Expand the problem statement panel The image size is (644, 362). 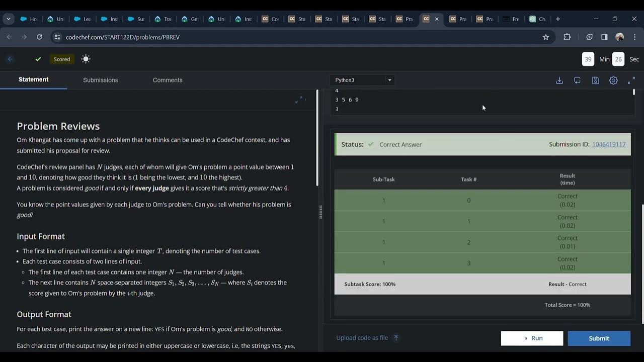[299, 100]
